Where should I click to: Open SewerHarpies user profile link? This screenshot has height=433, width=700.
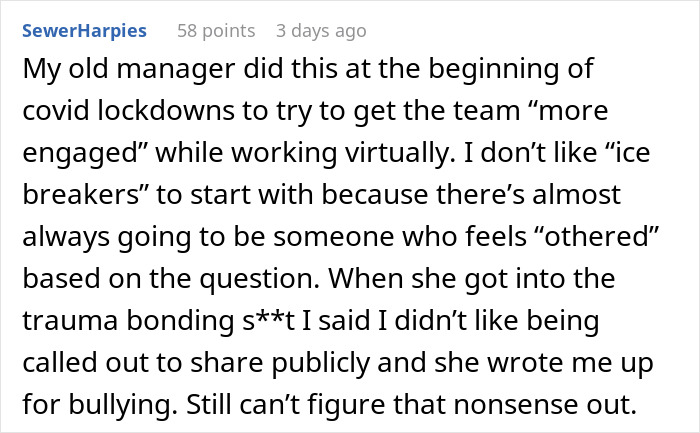tap(85, 31)
